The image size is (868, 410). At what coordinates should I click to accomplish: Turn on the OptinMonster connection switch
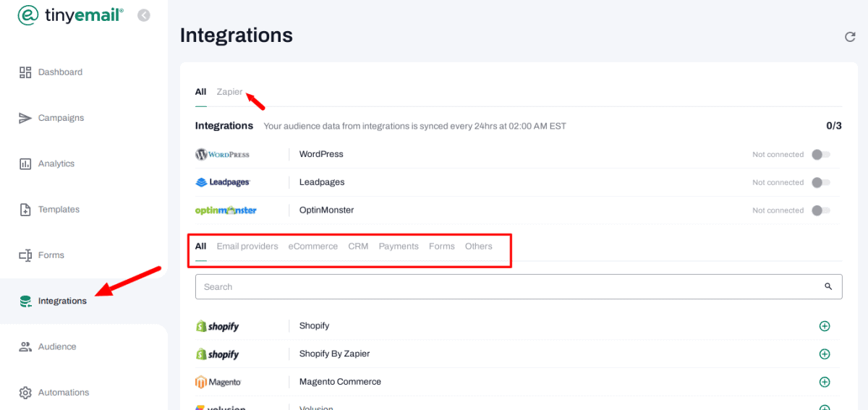[x=820, y=210]
